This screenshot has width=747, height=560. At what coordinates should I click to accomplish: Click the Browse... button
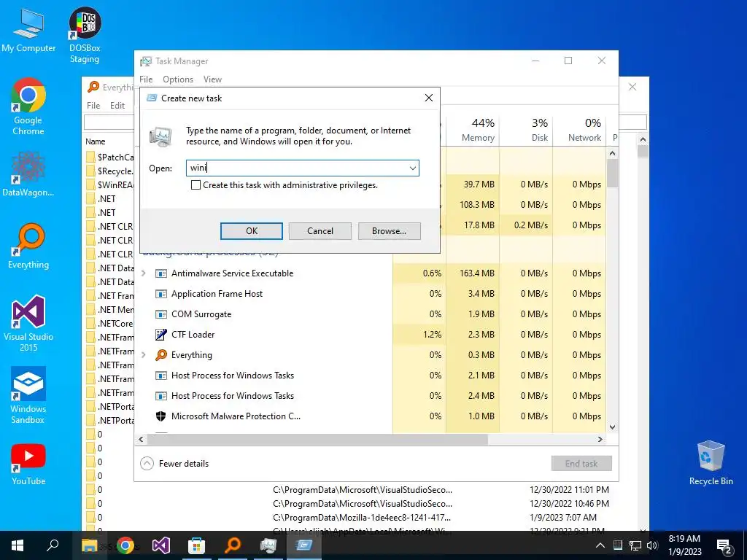coord(390,231)
